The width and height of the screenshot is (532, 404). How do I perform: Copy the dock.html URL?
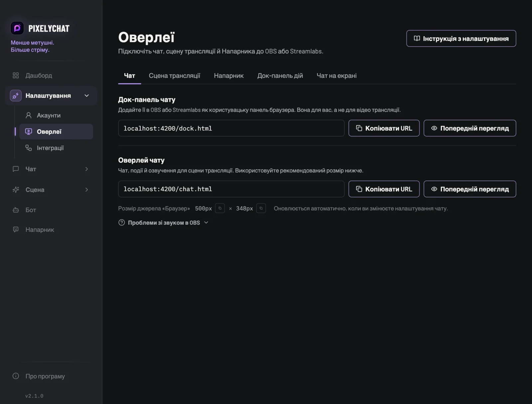384,128
